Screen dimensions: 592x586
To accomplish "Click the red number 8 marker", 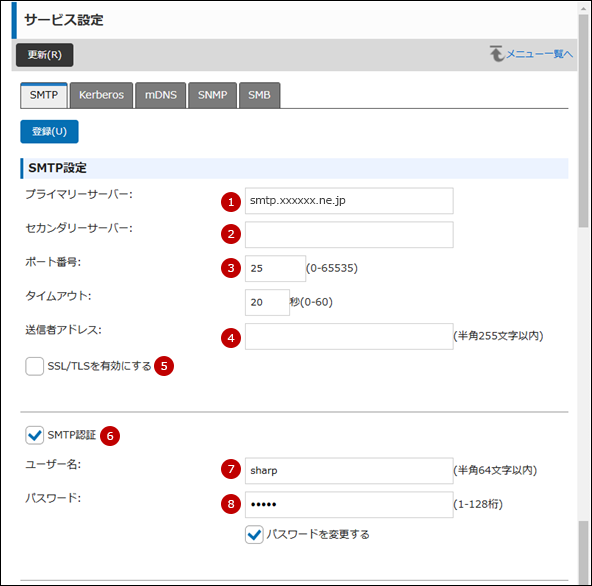I will (x=231, y=504).
